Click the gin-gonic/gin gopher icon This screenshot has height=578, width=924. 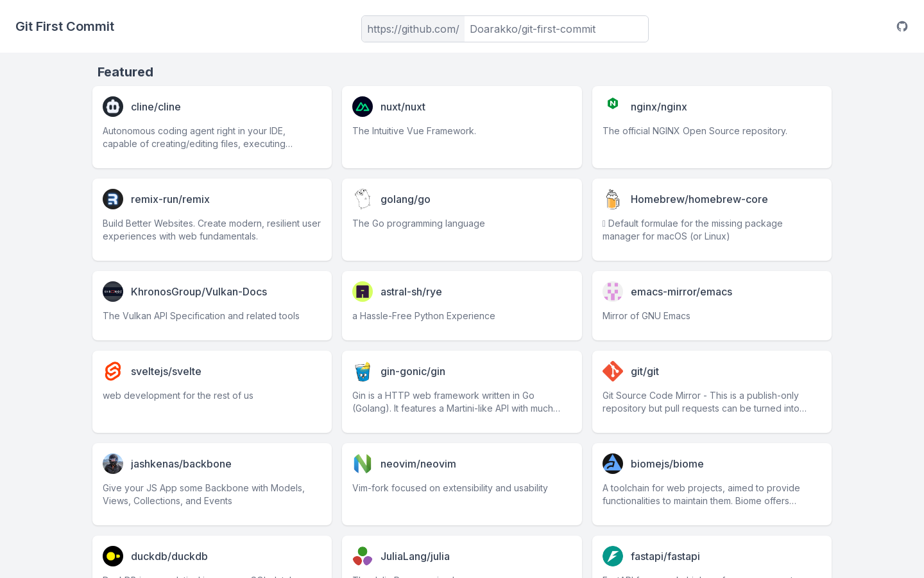tap(363, 371)
